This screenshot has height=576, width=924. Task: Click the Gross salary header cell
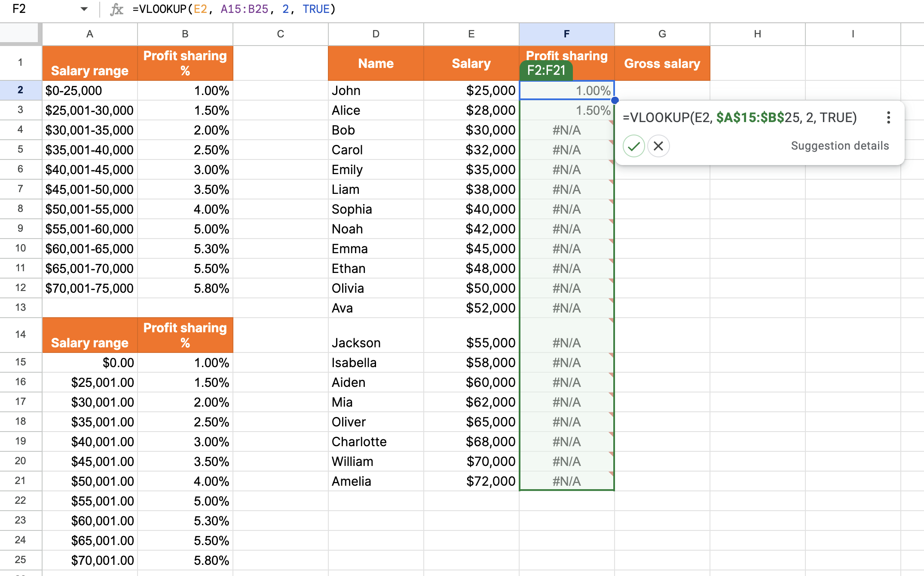662,63
